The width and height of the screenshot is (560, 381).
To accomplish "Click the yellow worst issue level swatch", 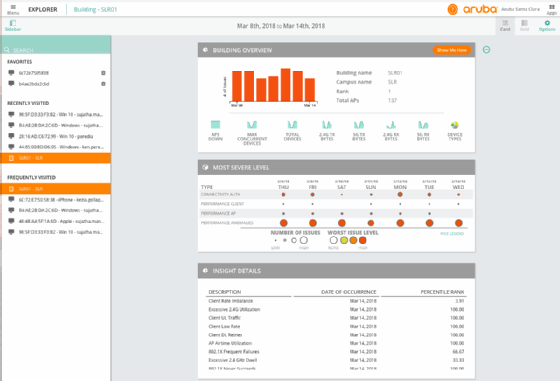I will 344,240.
